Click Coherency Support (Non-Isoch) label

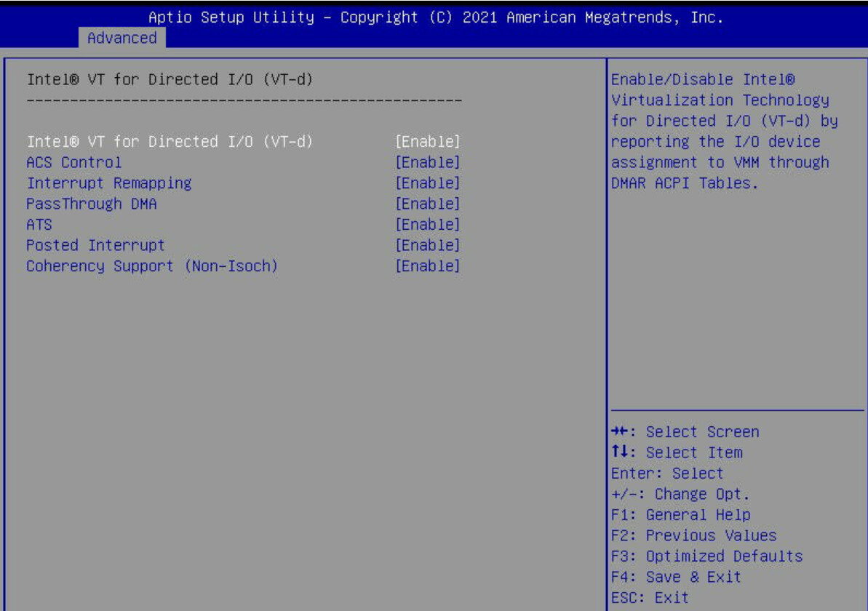click(152, 267)
